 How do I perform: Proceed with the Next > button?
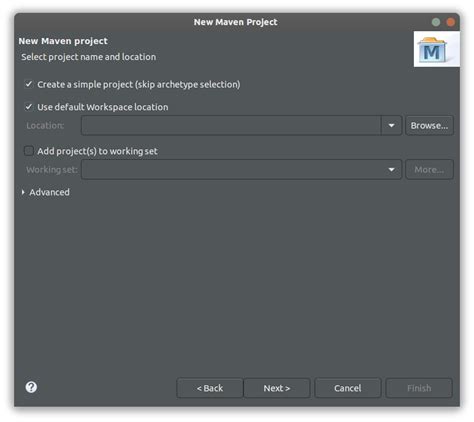[277, 388]
